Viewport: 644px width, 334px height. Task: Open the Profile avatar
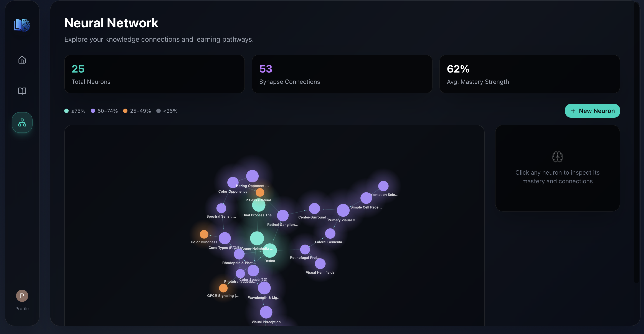(22, 296)
